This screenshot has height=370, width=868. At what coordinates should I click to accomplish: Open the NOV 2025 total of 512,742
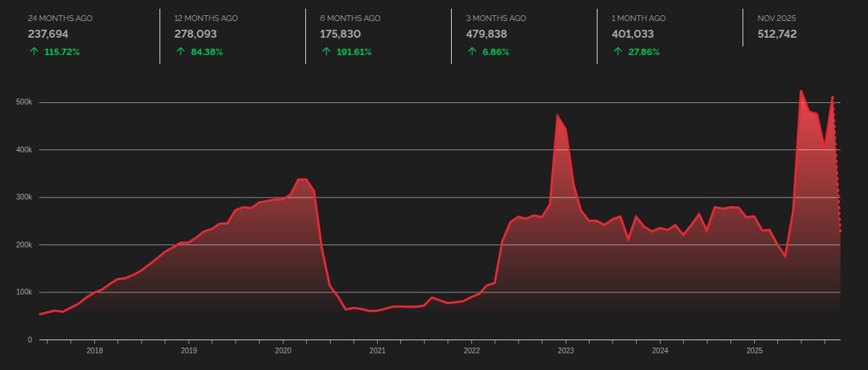[776, 33]
